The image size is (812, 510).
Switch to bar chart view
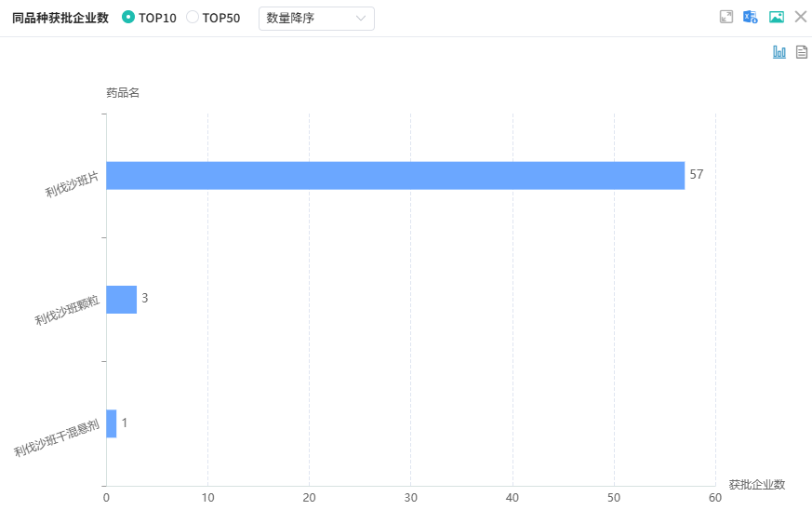tap(779, 52)
